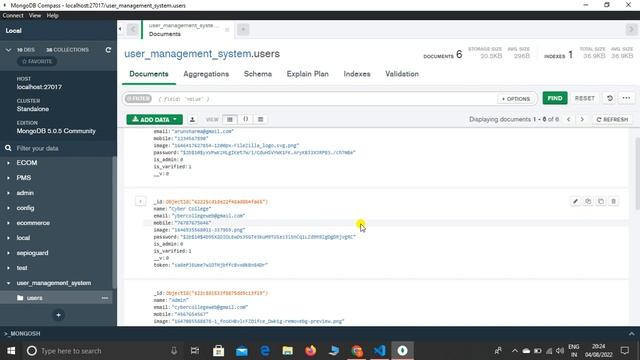Run the query with Find button
This screenshot has height=360, width=640.
pos(555,98)
